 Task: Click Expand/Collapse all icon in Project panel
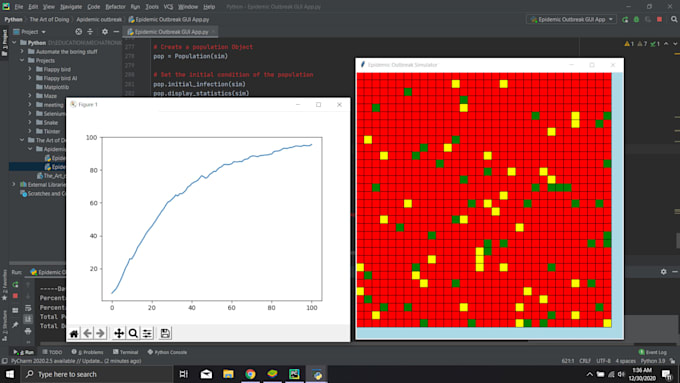(x=90, y=32)
